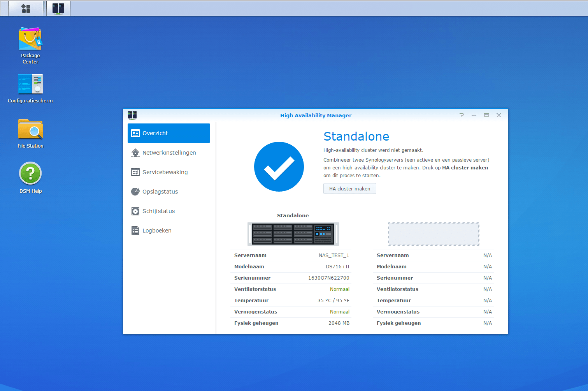Image resolution: width=588 pixels, height=391 pixels.
Task: Open Package Center desktop icon
Action: point(30,46)
